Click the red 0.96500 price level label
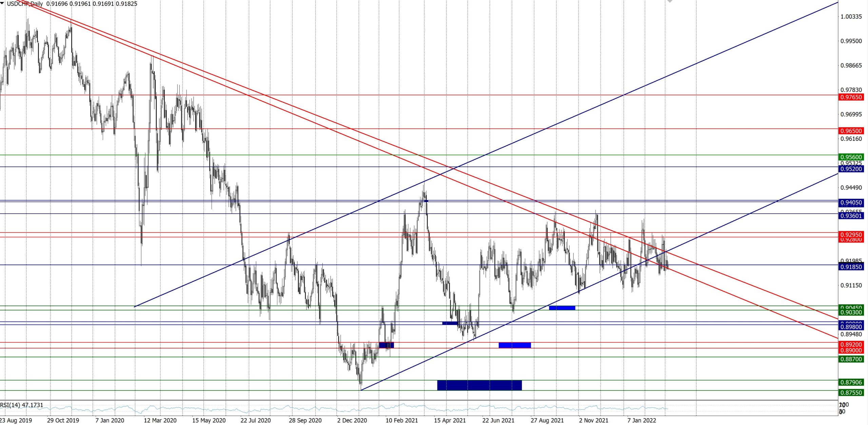868x425 pixels. tap(851, 131)
